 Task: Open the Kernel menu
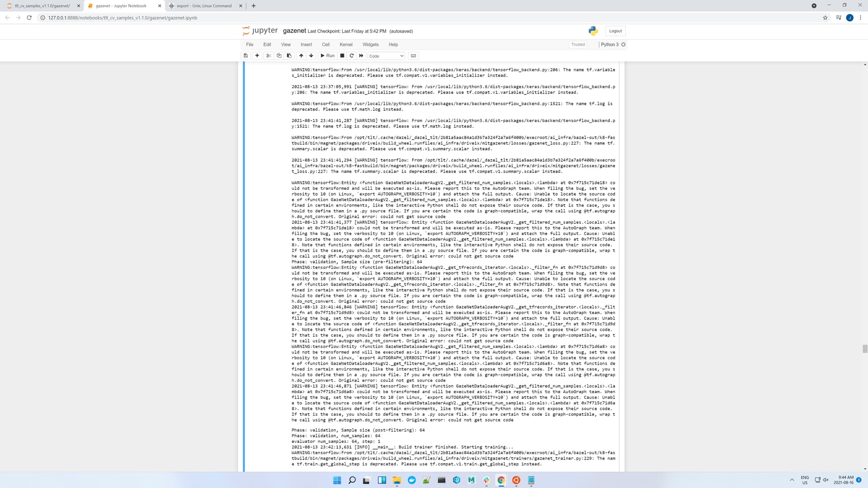pyautogui.click(x=346, y=44)
